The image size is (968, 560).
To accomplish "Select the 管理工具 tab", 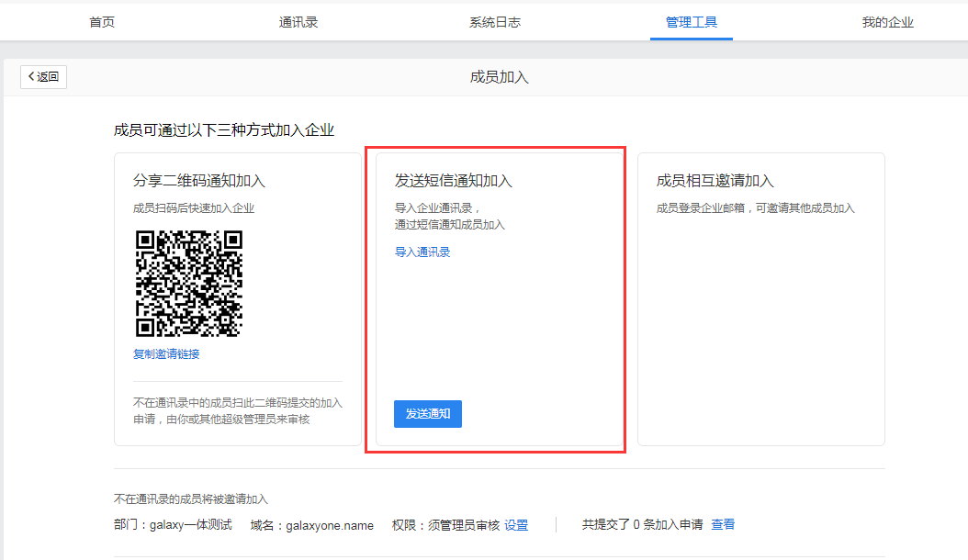I will click(x=691, y=21).
